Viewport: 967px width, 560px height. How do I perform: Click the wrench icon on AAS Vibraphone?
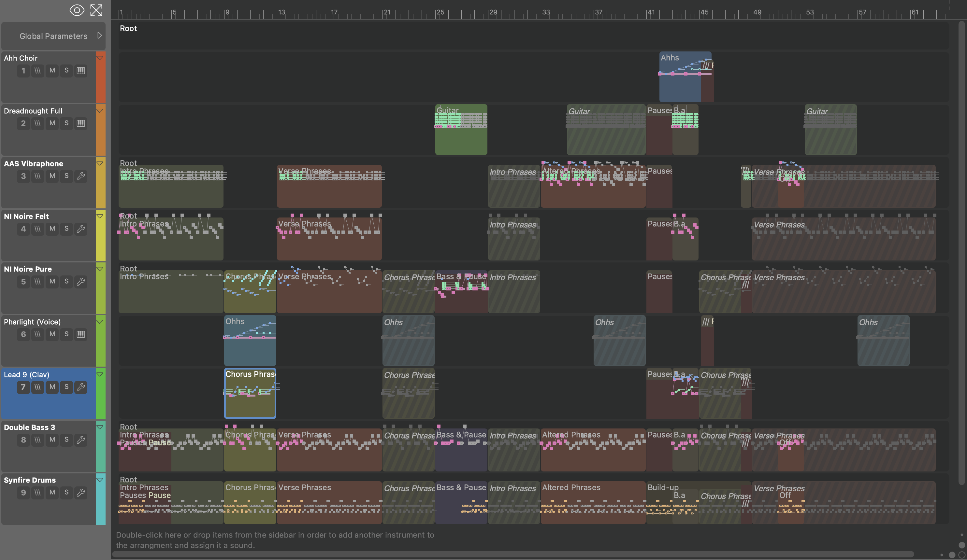pos(80,176)
